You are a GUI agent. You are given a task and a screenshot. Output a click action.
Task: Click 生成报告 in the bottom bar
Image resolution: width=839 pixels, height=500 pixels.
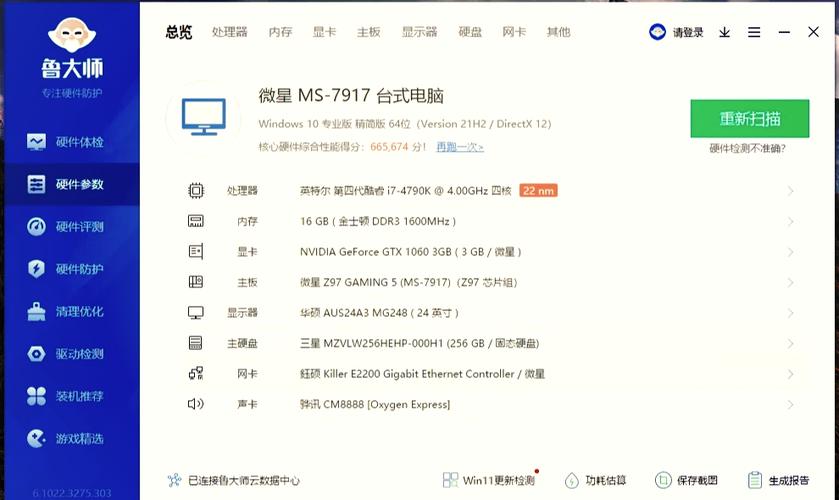click(x=778, y=480)
